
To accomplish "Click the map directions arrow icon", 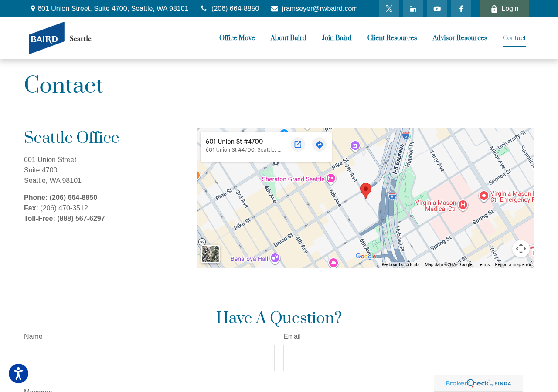I will point(320,144).
